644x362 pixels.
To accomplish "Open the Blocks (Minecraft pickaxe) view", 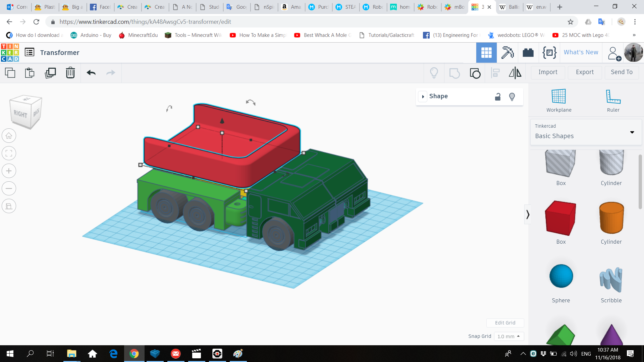I will [x=507, y=53].
